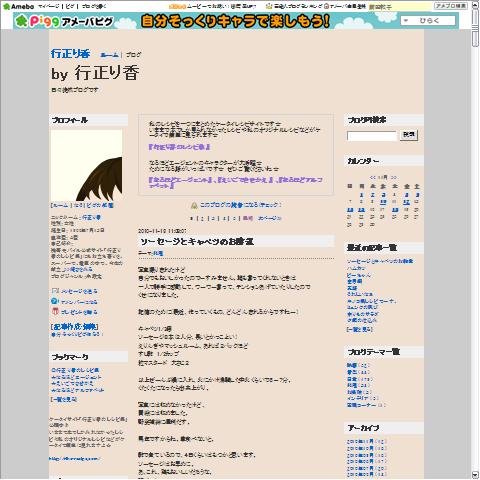Open the post title ソーセージとキャベツのお惣菜
Image resolution: width=480 pixels, height=480 pixels.
(x=197, y=241)
